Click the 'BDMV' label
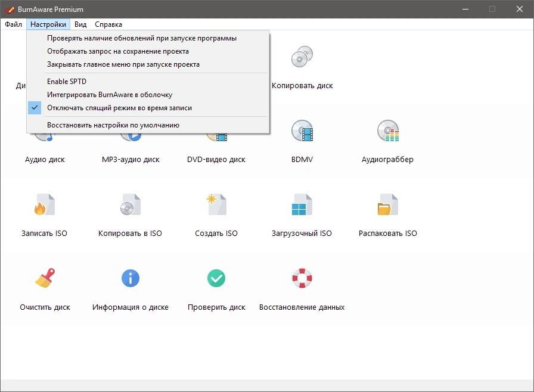This screenshot has width=534, height=392. click(302, 160)
